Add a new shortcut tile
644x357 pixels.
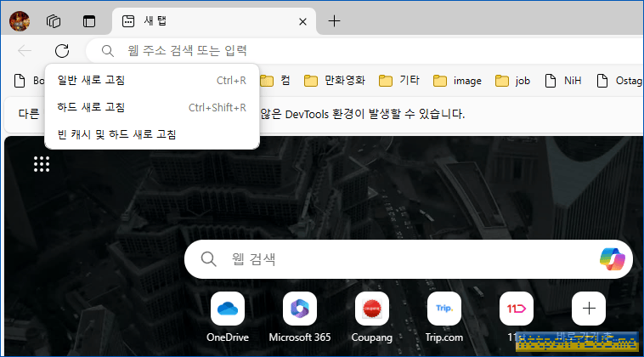[589, 309]
